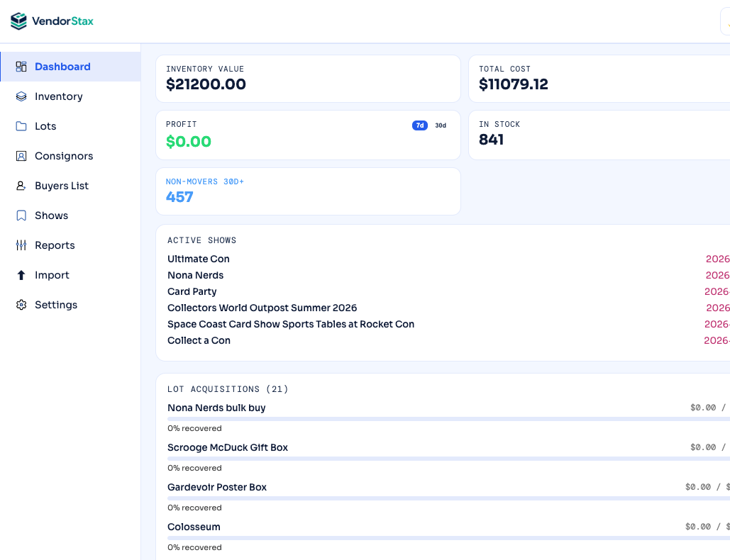This screenshot has height=560, width=730.
Task: Select the 7d profit range toggle
Action: point(419,125)
